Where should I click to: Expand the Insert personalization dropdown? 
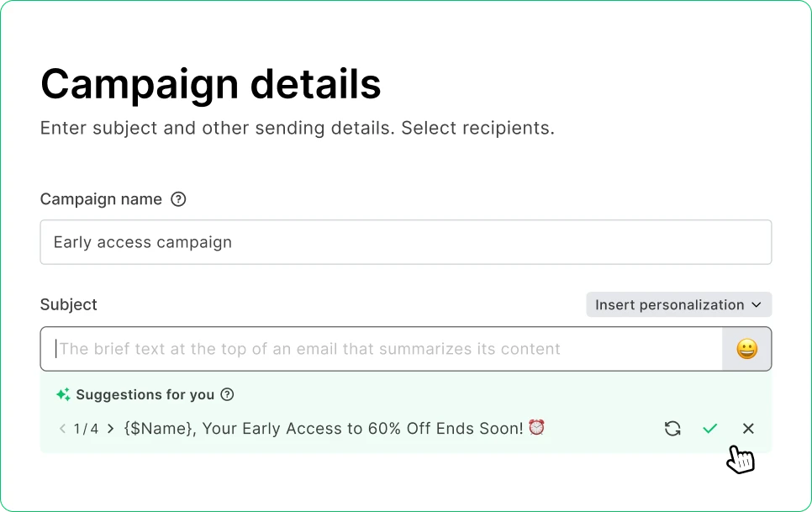(x=678, y=304)
